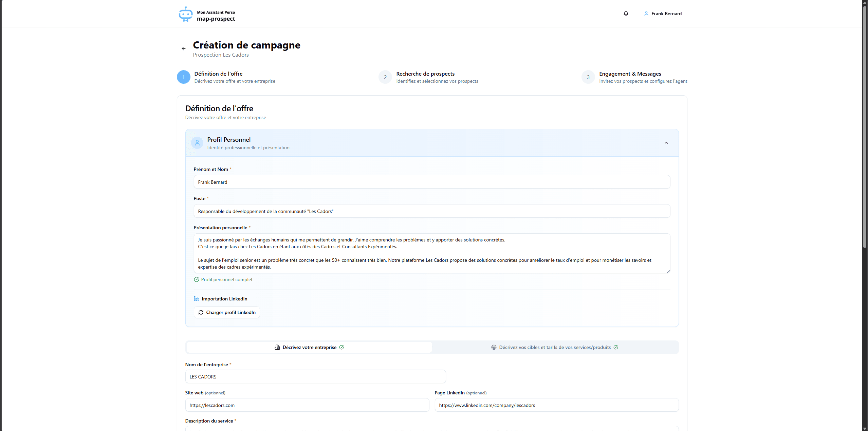
Task: Select step 1 circle Définition de l'offre
Action: pyautogui.click(x=184, y=77)
